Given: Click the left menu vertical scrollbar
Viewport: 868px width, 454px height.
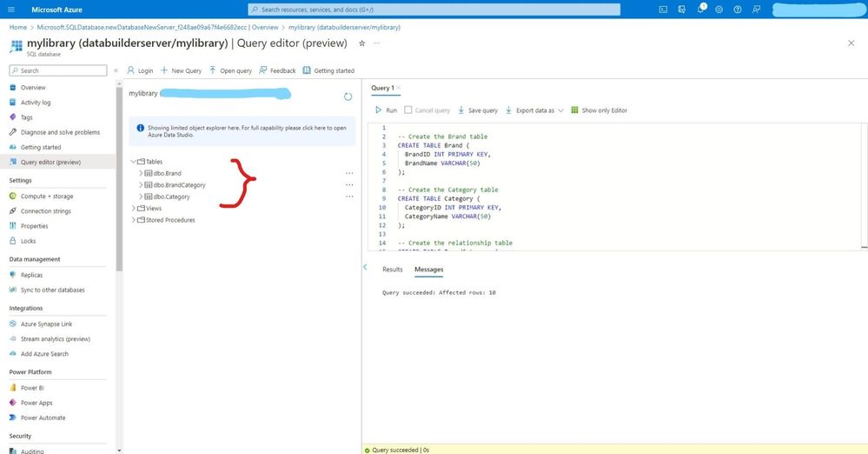Looking at the screenshot, I should click(119, 180).
